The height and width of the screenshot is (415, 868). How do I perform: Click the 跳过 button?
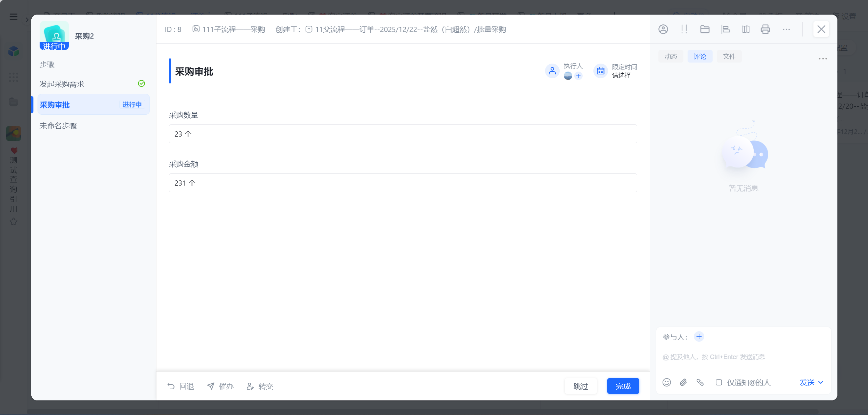pos(581,386)
